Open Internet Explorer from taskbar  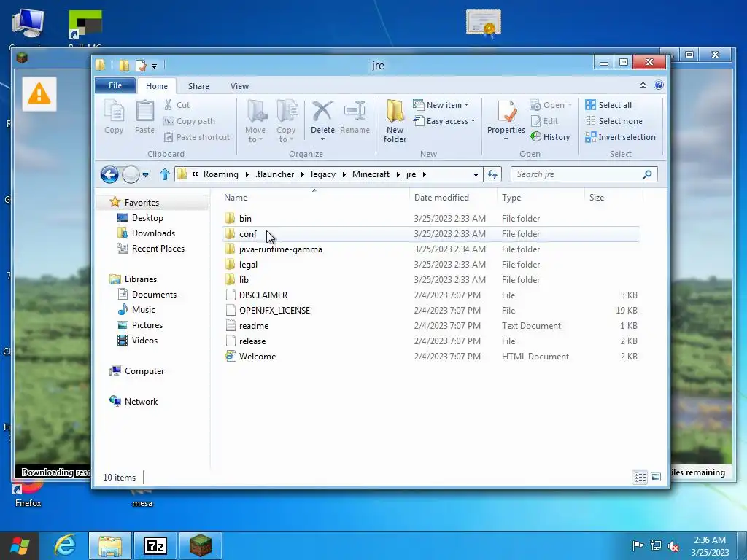65,545
